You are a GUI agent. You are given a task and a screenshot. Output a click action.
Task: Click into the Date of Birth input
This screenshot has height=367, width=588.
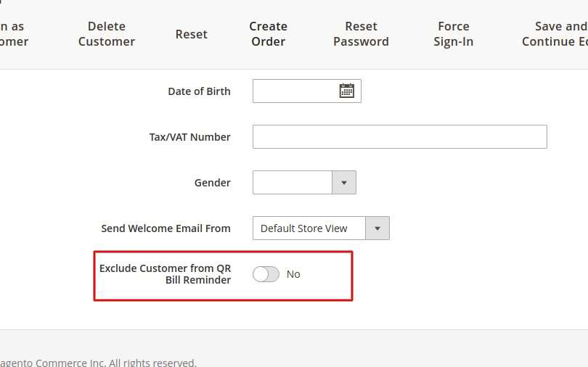coord(294,91)
